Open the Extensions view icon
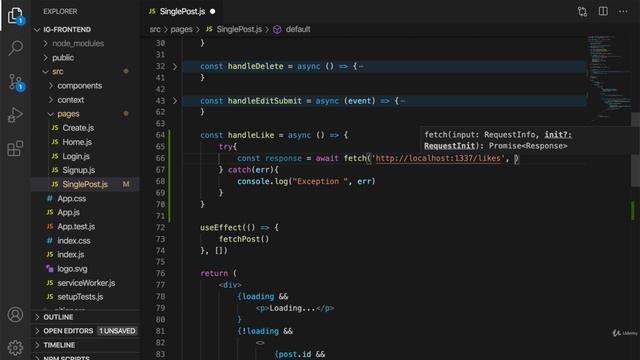Screen dimensions: 640x360 click(x=16, y=148)
